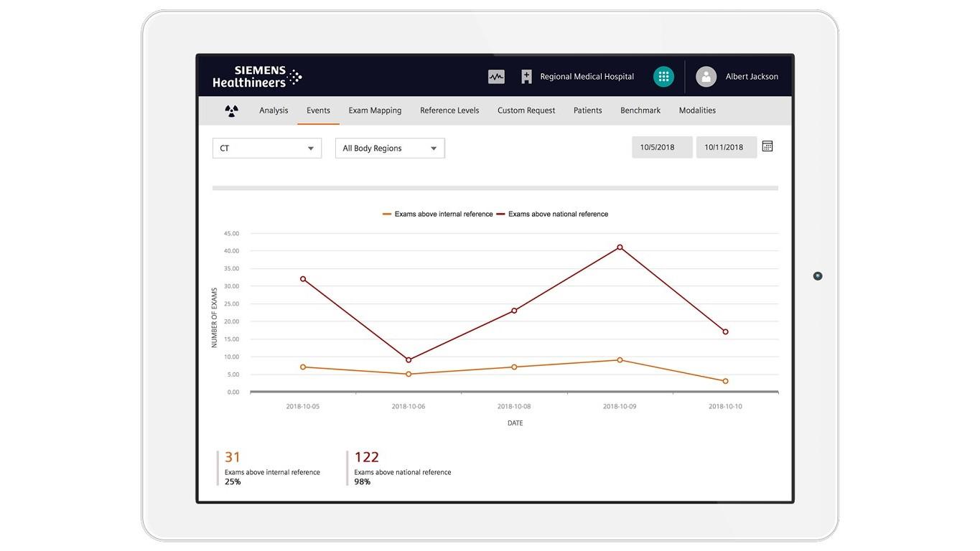Switch to the Analysis tab
Screen dimensions: 980x551
click(x=274, y=110)
